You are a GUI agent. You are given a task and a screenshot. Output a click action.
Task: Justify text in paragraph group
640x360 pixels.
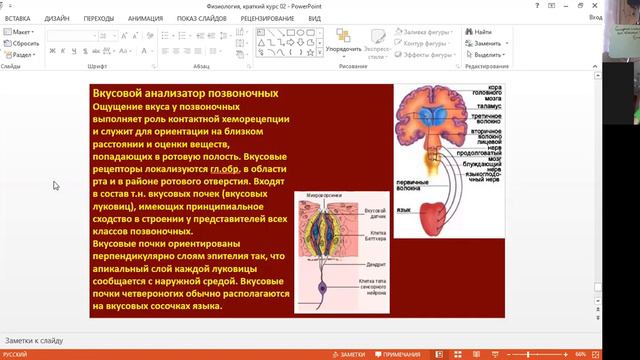pos(198,51)
